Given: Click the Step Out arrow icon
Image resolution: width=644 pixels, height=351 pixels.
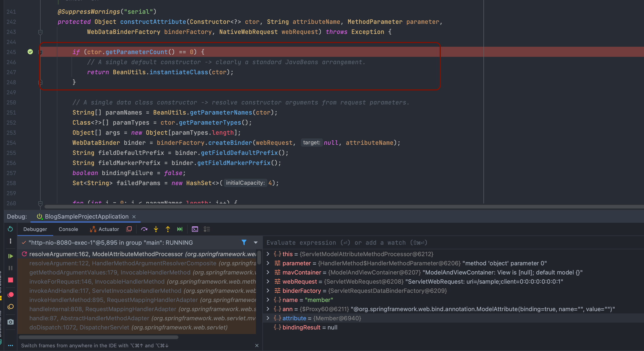Looking at the screenshot, I should click(168, 229).
